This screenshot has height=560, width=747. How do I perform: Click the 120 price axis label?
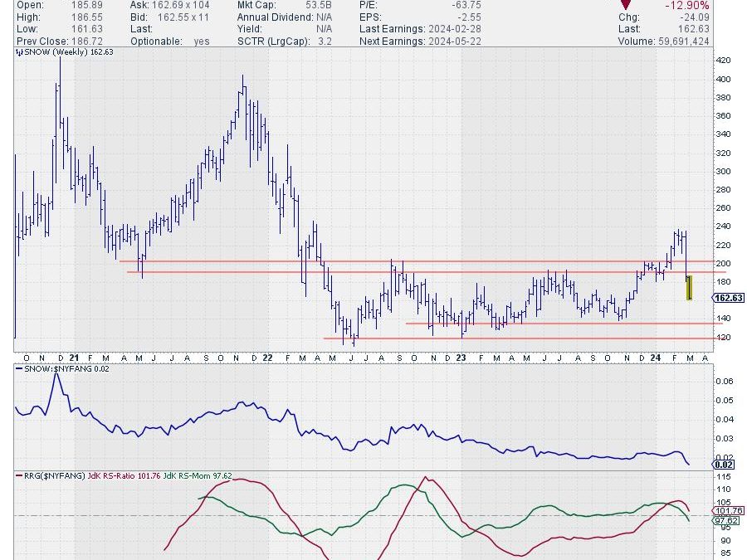click(x=723, y=337)
